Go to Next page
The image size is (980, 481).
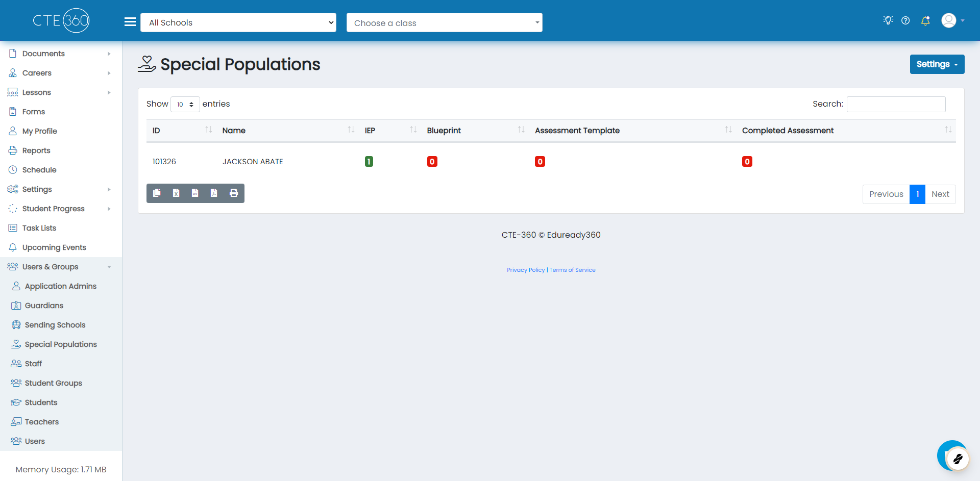(x=940, y=194)
